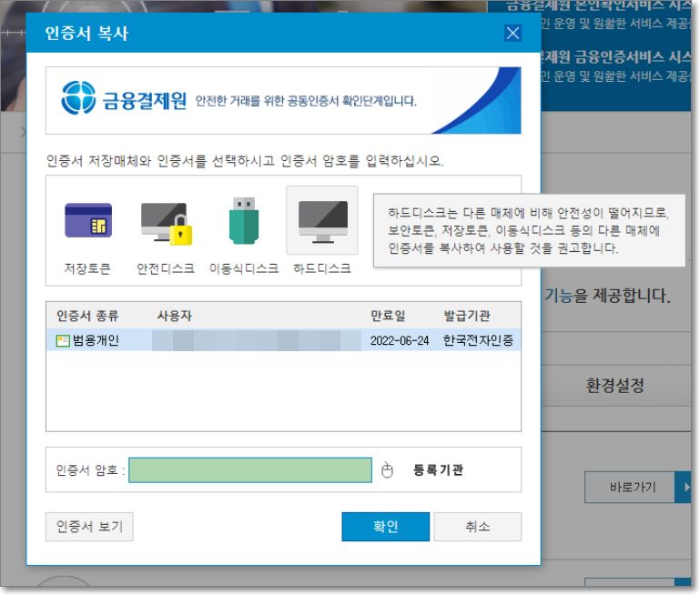Click the 저장토큰 label text
Viewport: 700px width, 595px height.
tap(87, 268)
